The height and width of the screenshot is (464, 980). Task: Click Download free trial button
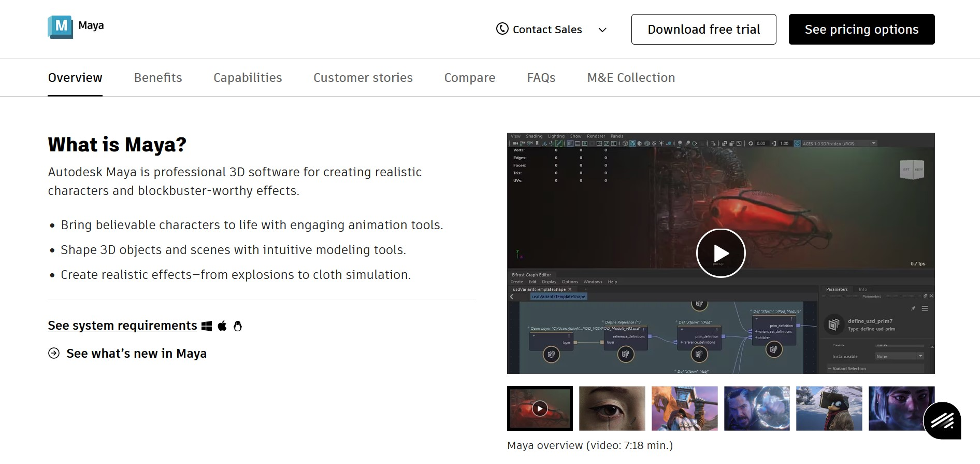[x=703, y=30]
